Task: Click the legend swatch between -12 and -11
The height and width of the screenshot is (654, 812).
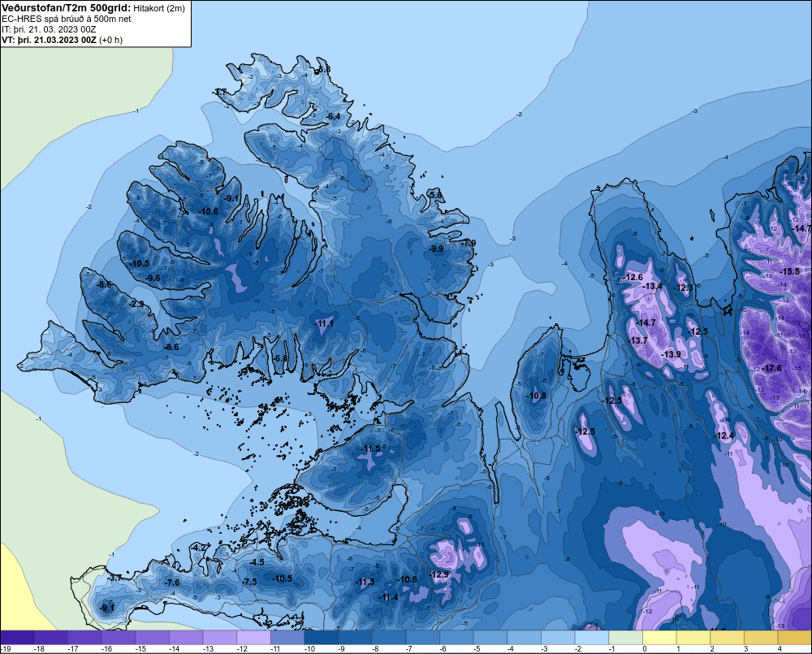Action: click(253, 638)
